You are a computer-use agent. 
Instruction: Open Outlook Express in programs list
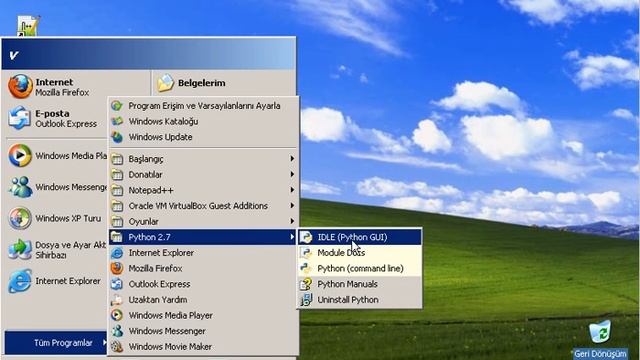pos(203,284)
